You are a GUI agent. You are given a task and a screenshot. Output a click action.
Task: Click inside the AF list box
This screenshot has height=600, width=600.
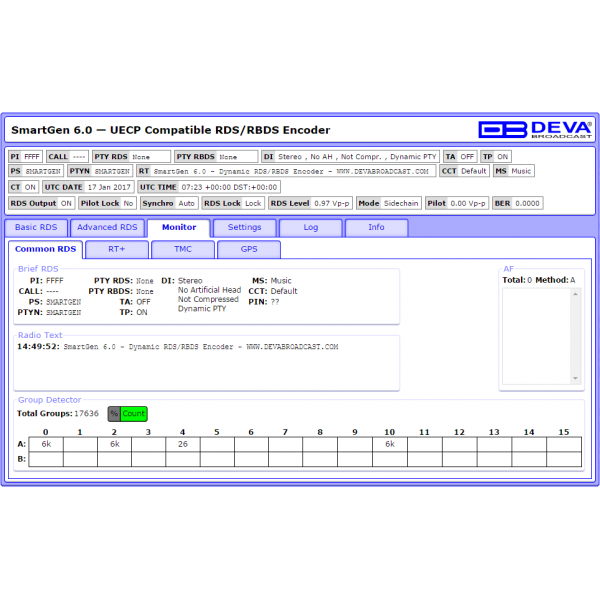536,336
